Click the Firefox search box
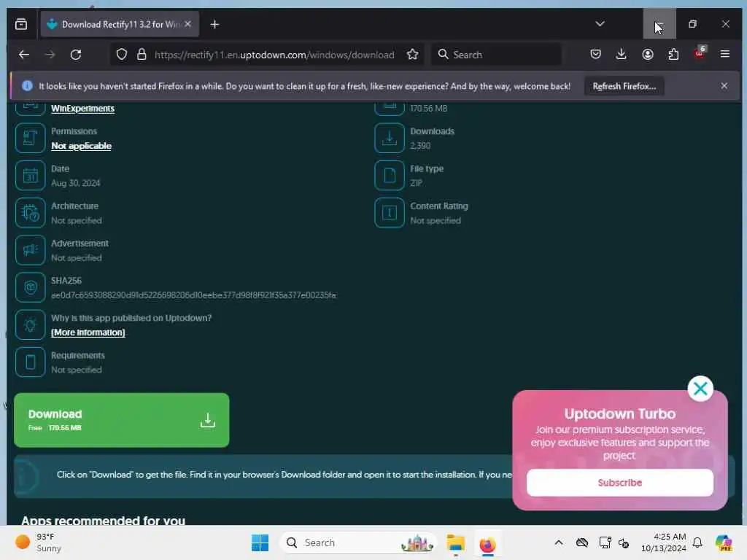The width and height of the screenshot is (747, 560). click(x=496, y=55)
